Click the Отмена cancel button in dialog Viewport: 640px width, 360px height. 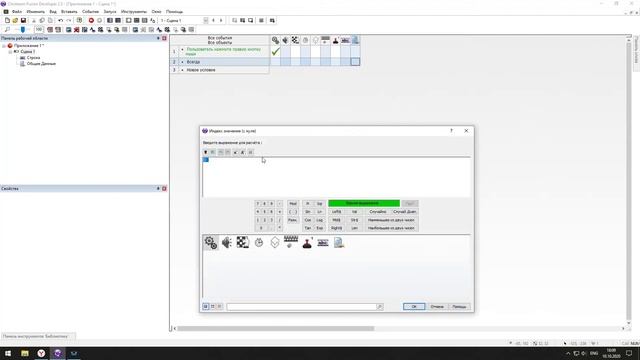pyautogui.click(x=437, y=307)
